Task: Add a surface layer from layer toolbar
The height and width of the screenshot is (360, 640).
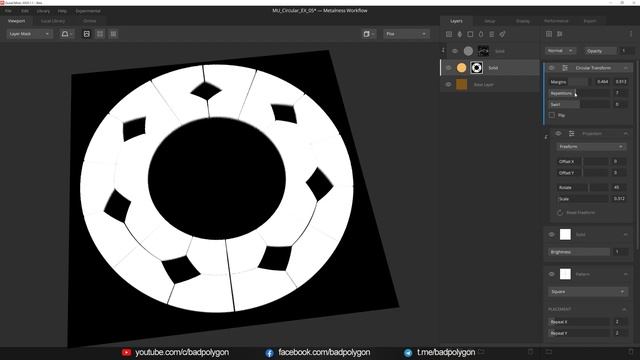Action: pyautogui.click(x=449, y=34)
